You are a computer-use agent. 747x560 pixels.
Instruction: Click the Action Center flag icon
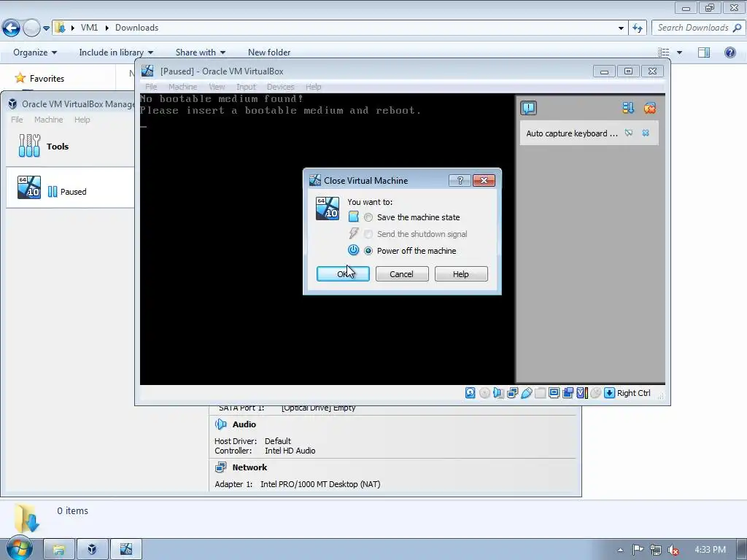638,550
